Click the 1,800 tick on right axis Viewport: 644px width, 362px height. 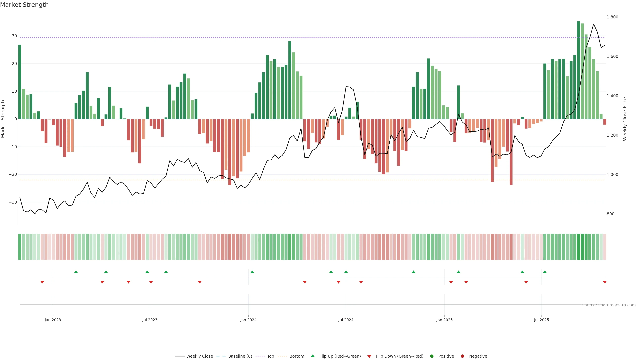612,17
